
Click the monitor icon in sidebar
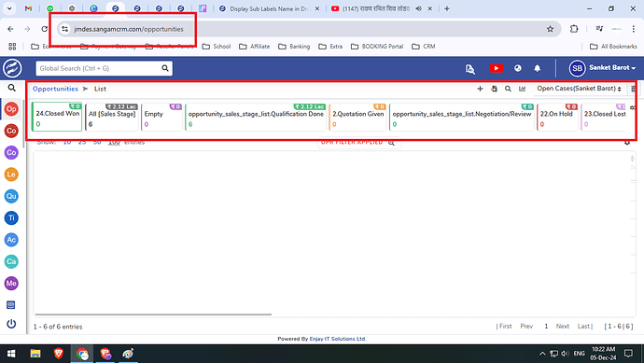point(11,305)
